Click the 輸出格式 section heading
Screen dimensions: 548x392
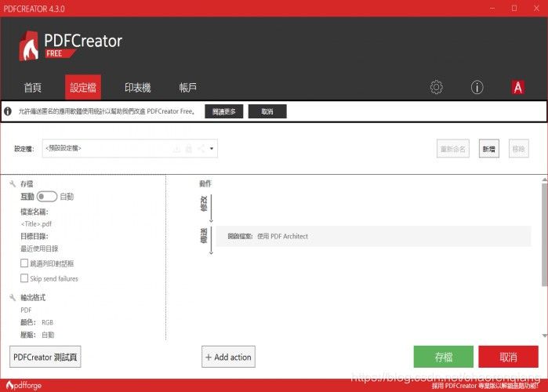(x=33, y=297)
